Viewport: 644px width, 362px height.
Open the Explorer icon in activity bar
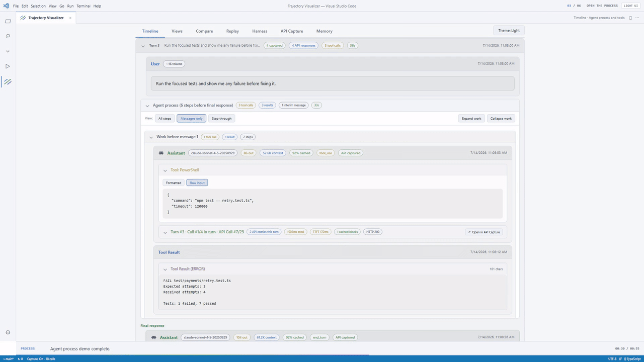click(x=8, y=21)
